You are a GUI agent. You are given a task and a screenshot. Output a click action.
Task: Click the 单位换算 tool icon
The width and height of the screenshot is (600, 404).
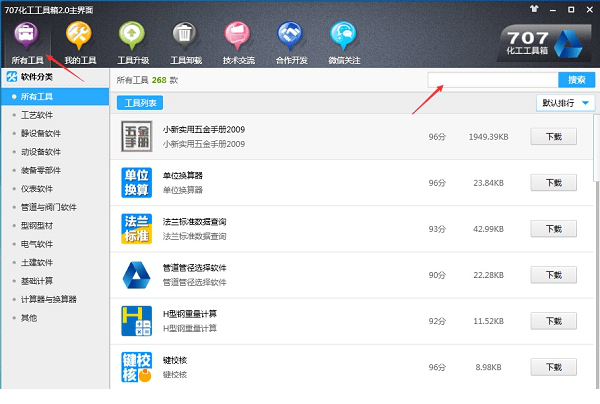(136, 182)
